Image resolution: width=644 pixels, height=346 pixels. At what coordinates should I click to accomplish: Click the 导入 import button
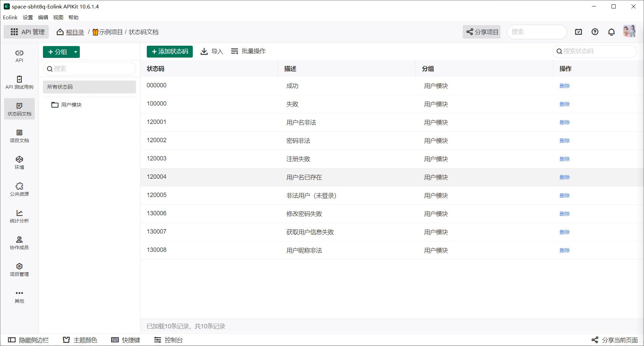click(212, 51)
